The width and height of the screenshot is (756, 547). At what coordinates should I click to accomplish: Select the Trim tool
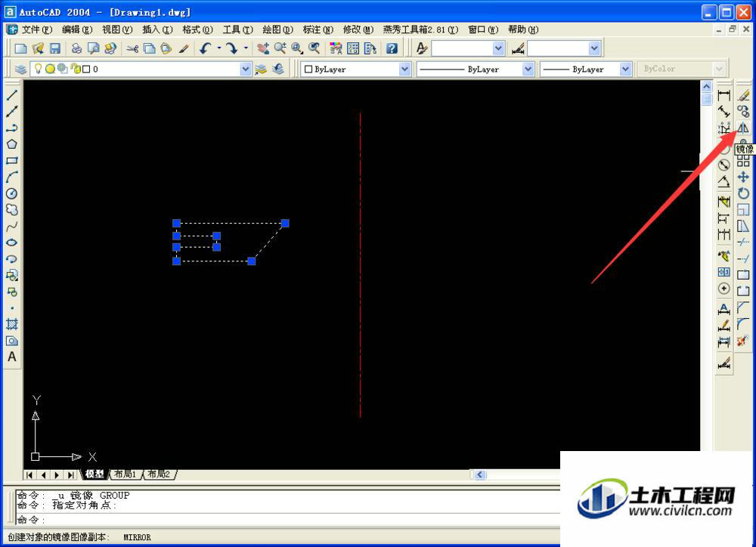point(743,242)
